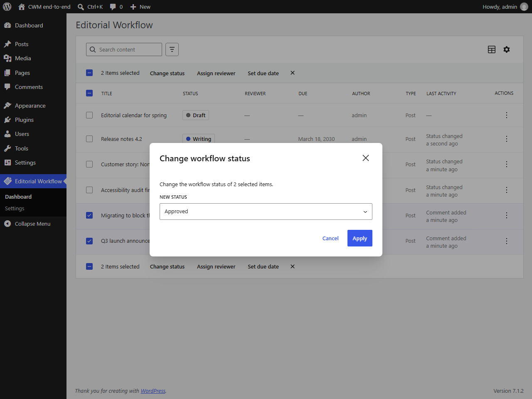Open actions menu for Editorial calendar for spring
The width and height of the screenshot is (532, 399).
pyautogui.click(x=507, y=115)
